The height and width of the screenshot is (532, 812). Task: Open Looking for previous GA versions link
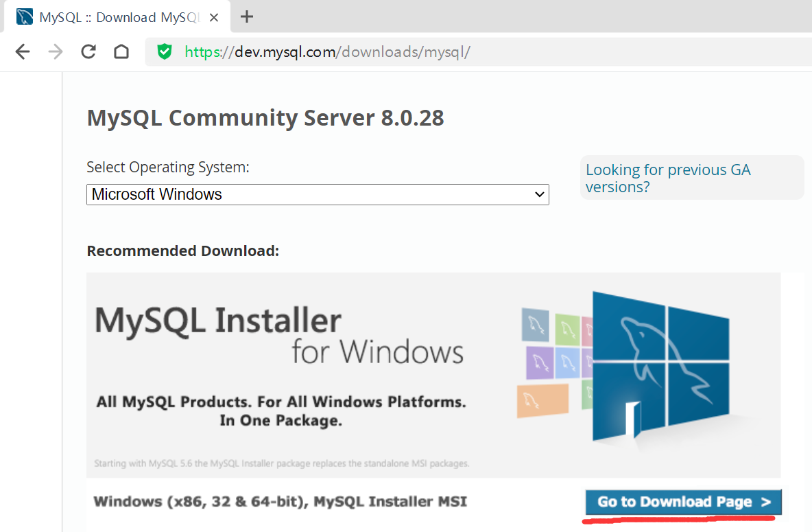tap(668, 178)
